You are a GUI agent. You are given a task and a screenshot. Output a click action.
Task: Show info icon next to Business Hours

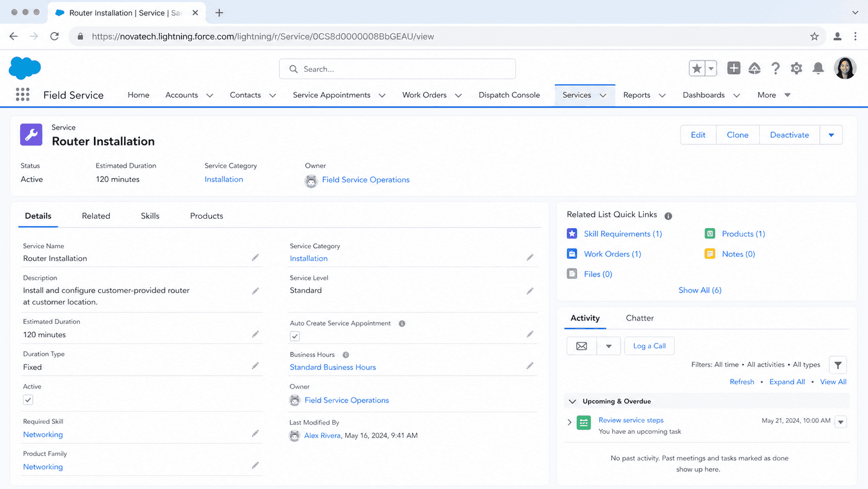(346, 355)
